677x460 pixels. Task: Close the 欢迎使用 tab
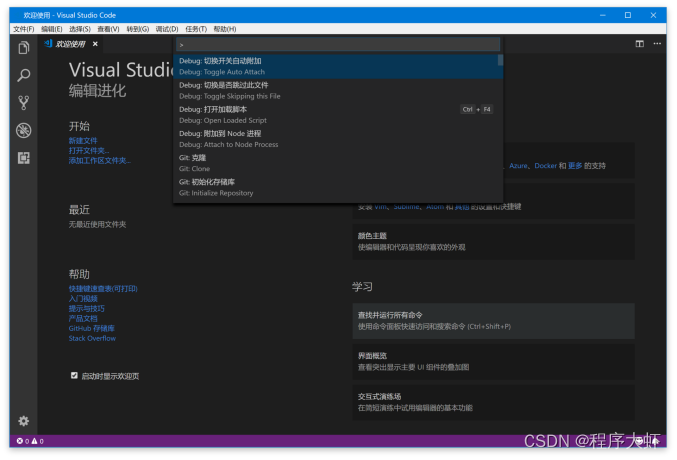pos(95,44)
